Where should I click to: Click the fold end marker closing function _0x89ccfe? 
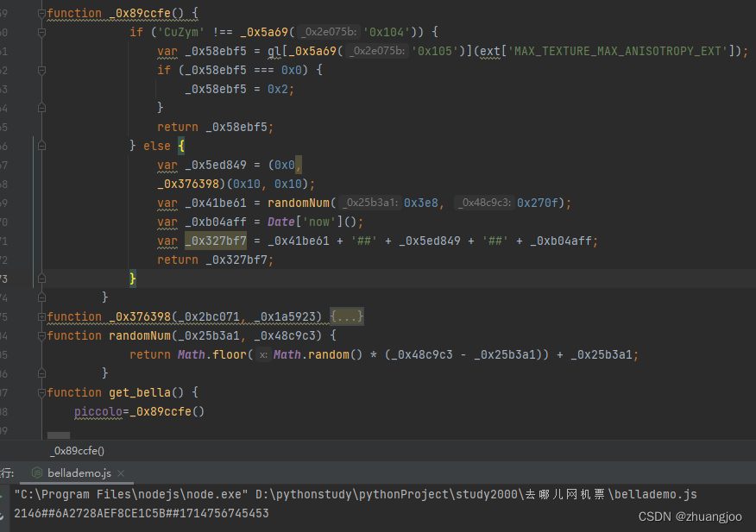(42, 297)
